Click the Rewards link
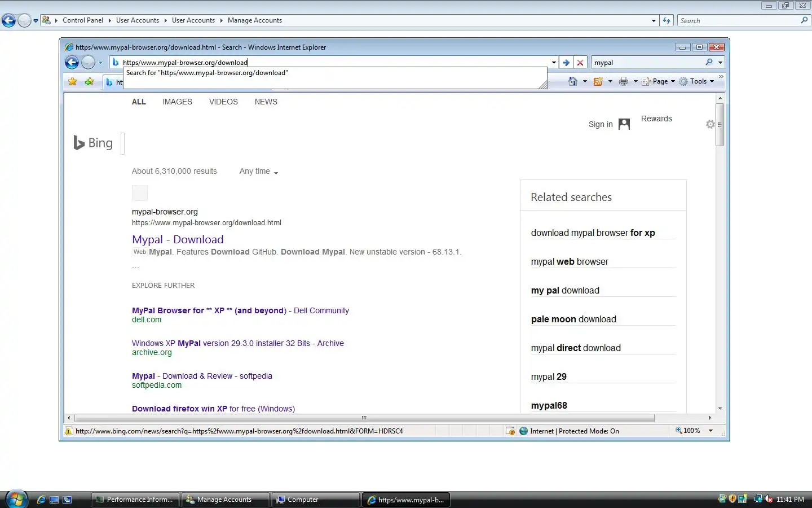 pos(656,119)
